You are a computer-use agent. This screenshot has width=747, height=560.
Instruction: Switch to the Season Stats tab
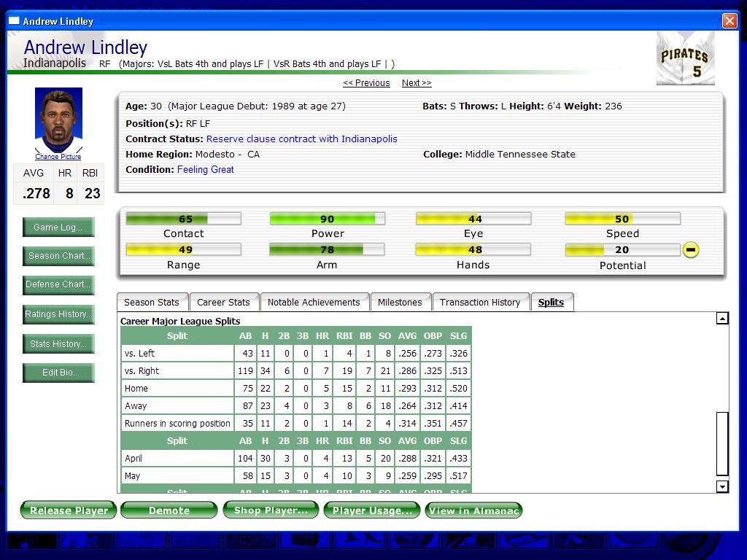pyautogui.click(x=152, y=303)
